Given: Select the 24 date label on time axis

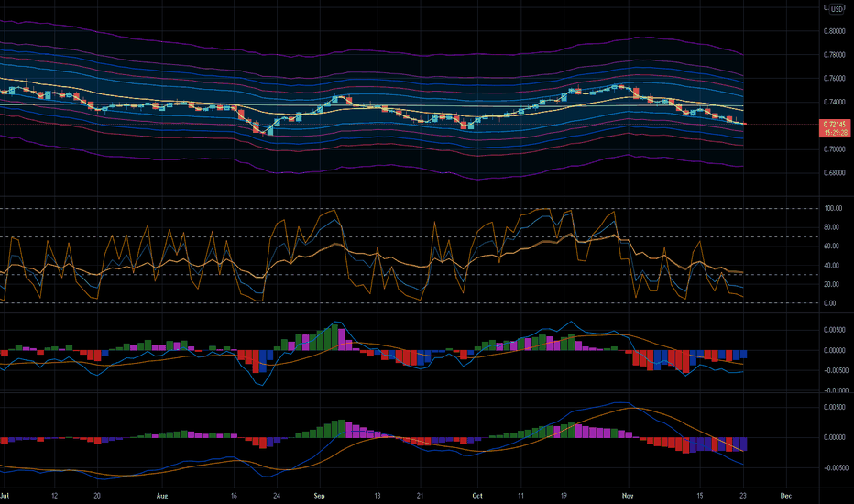Looking at the screenshot, I should click(277, 496).
